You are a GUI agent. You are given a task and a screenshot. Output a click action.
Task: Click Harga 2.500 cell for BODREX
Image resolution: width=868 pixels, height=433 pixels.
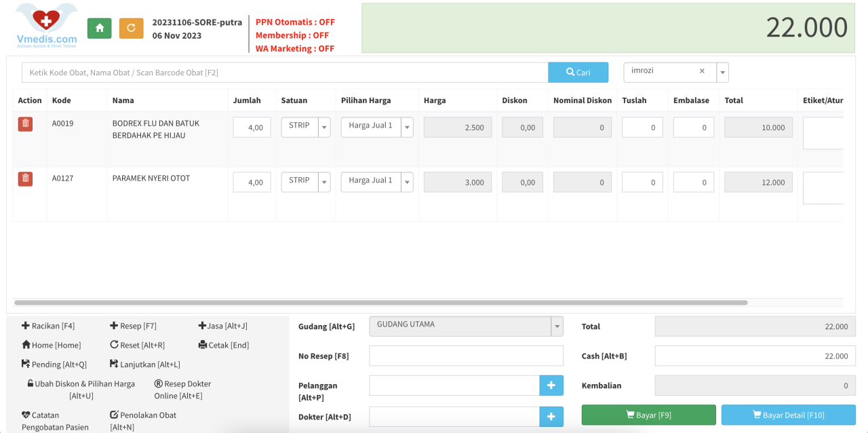coord(456,128)
